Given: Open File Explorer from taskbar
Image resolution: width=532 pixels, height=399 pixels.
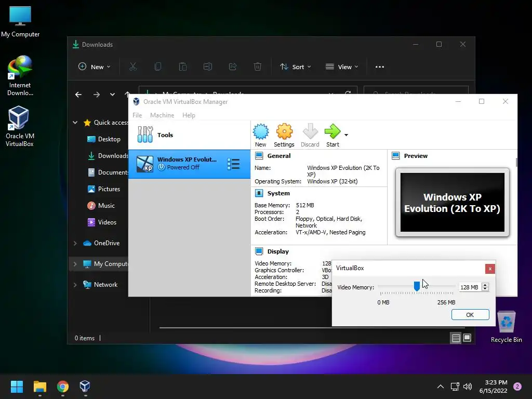Looking at the screenshot, I should coord(39,387).
